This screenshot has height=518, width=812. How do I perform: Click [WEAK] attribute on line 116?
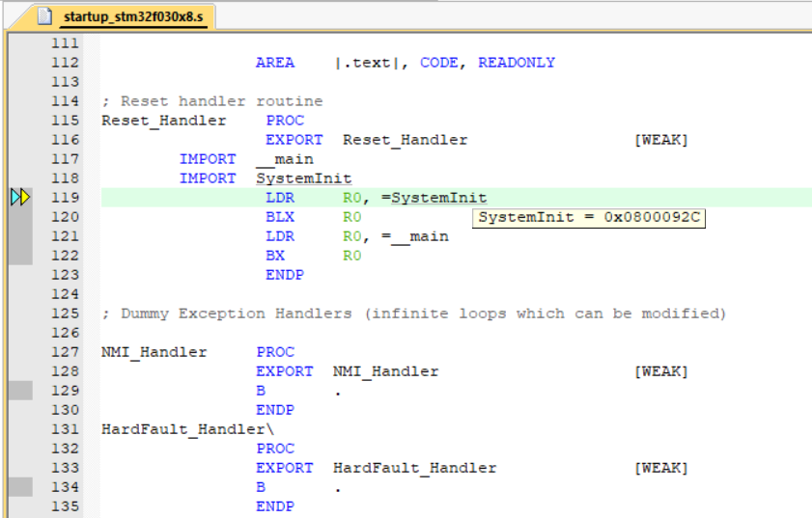click(x=661, y=140)
